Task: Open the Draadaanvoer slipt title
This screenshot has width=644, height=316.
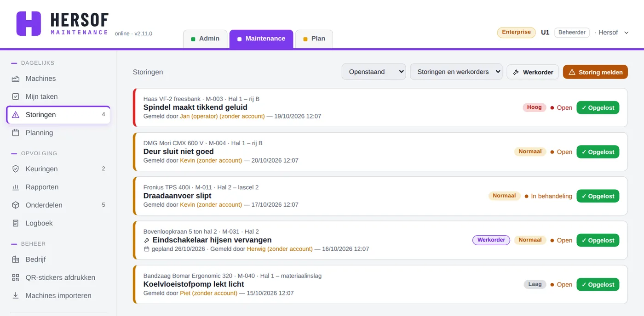Action: 178,196
